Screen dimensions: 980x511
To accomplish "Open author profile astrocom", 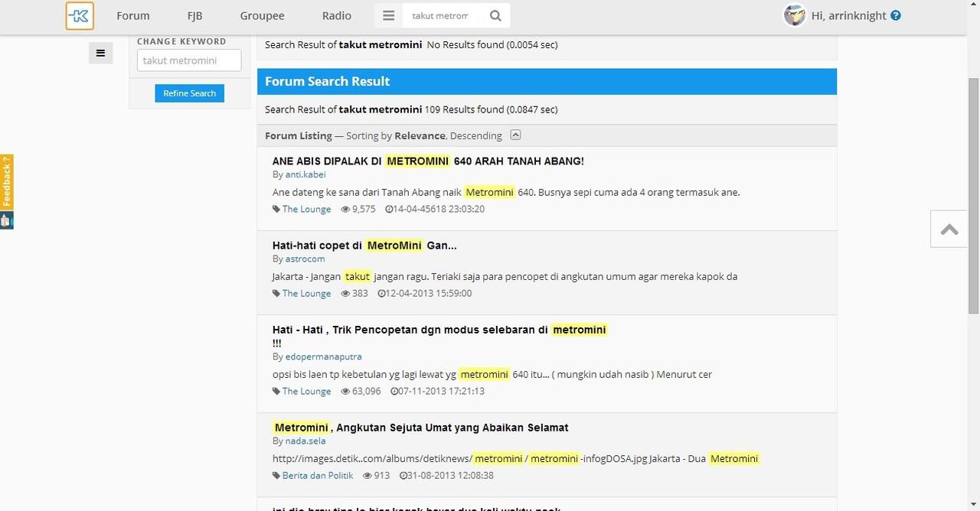I will coord(305,259).
